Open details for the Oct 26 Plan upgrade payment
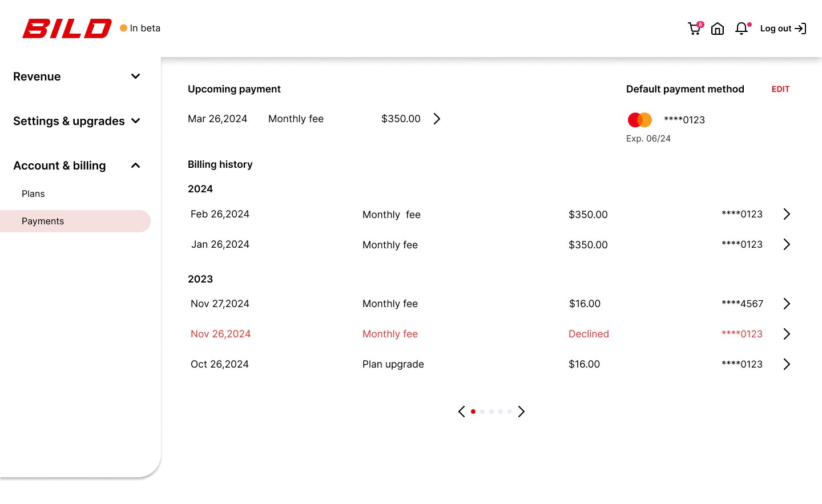This screenshot has height=504, width=822. [x=787, y=364]
